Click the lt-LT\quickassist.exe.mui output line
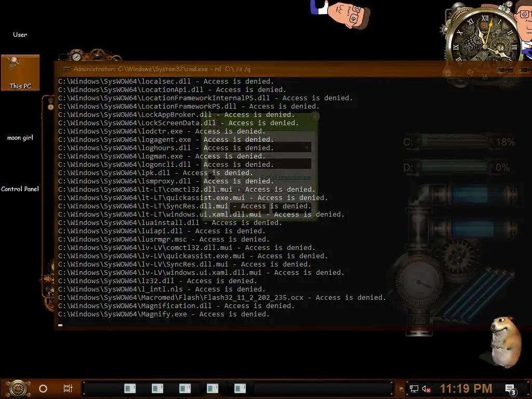The height and width of the screenshot is (399, 532). click(x=193, y=198)
